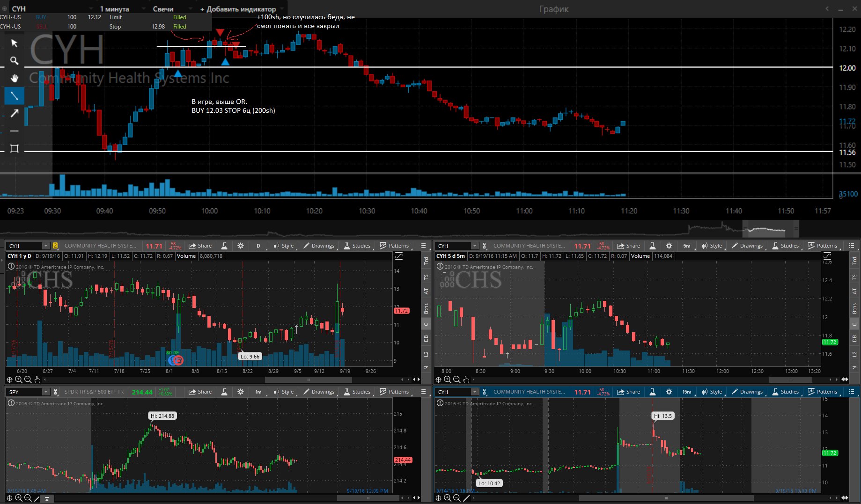Click the AT side tab of CYH 5m chart
Image resolution: width=861 pixels, height=504 pixels.
pyautogui.click(x=854, y=291)
